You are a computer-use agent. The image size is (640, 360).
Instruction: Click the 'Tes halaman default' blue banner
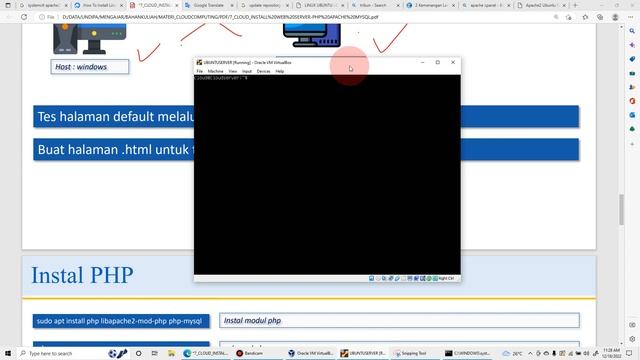[x=306, y=116]
